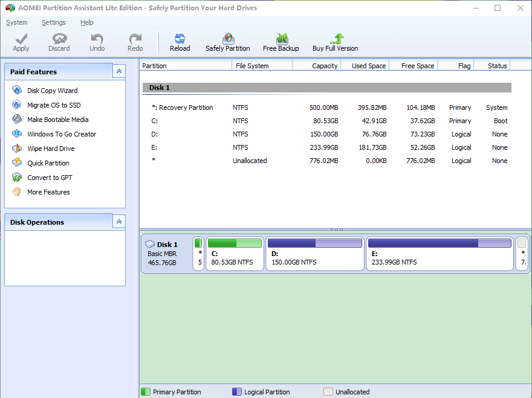The image size is (532, 398).
Task: Sort by Partition column header
Action: (x=186, y=66)
